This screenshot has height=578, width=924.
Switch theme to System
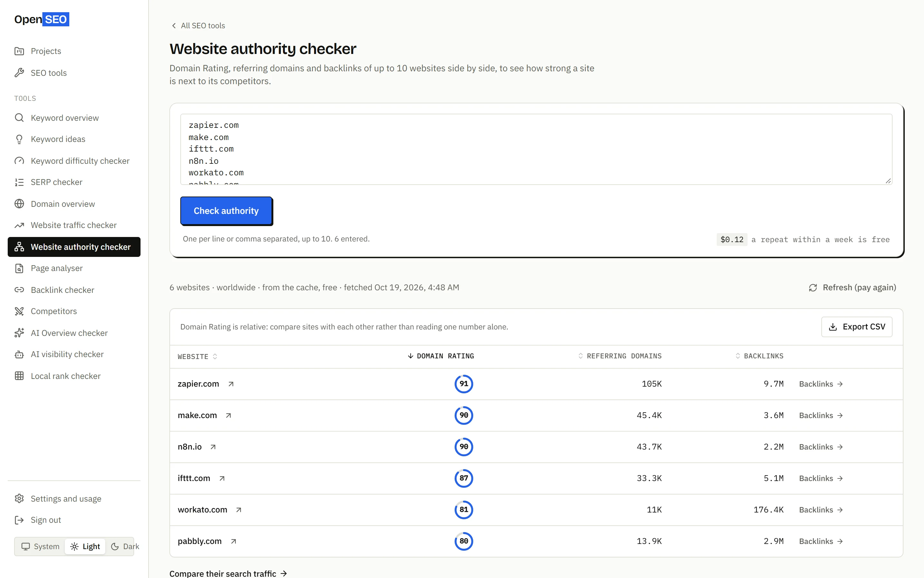[x=40, y=546]
